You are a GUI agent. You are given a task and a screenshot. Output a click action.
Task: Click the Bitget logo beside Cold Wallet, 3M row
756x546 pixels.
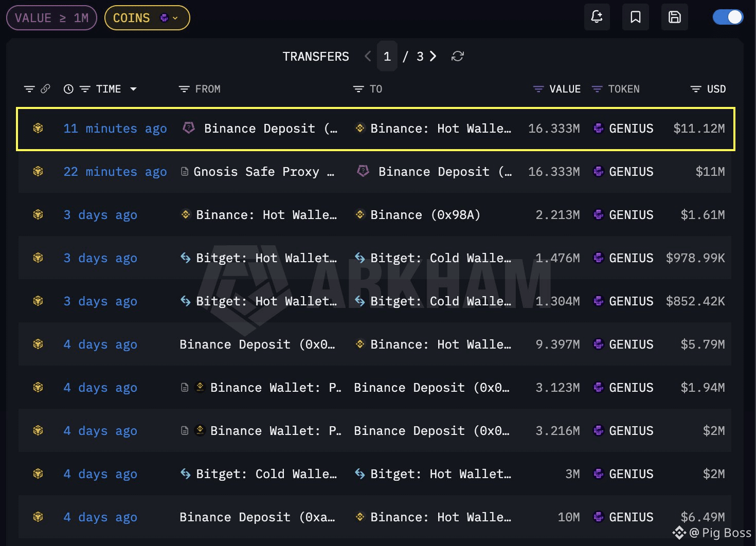click(186, 474)
